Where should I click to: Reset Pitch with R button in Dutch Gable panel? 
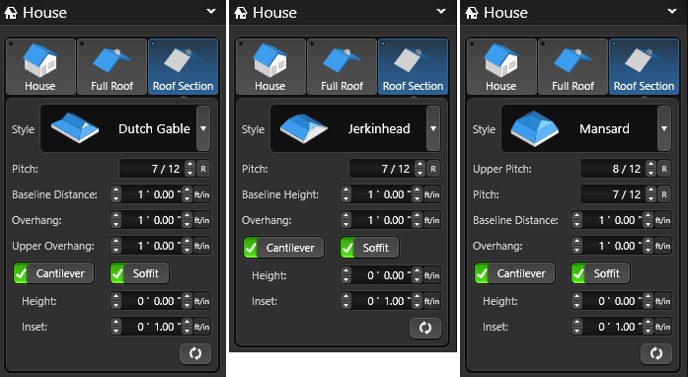click(x=203, y=169)
